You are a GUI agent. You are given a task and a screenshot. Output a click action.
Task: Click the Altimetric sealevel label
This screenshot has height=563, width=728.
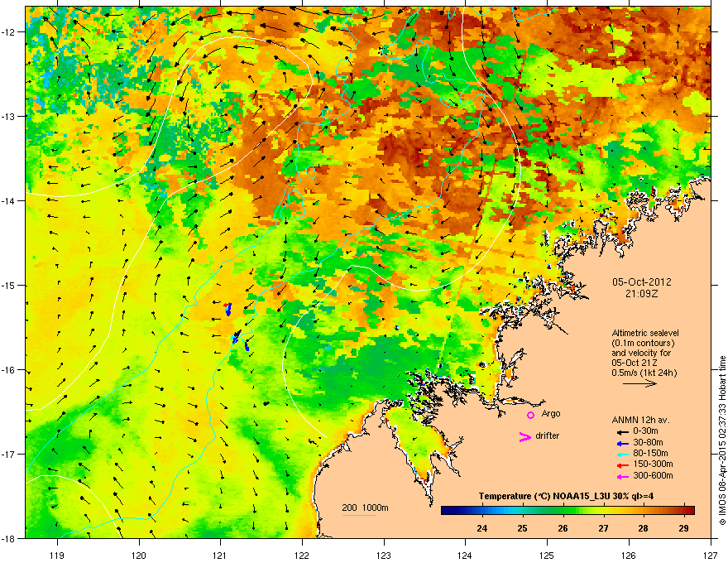645,333
